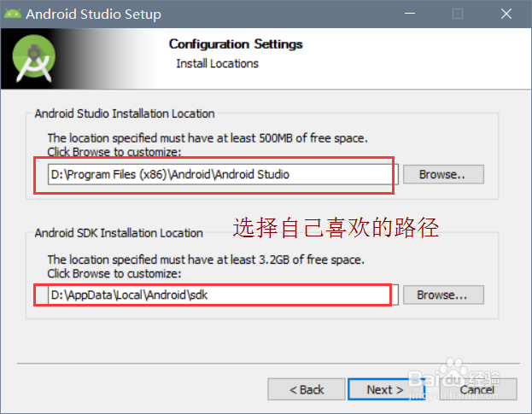Click the Android Studio logo in the header

click(x=35, y=59)
